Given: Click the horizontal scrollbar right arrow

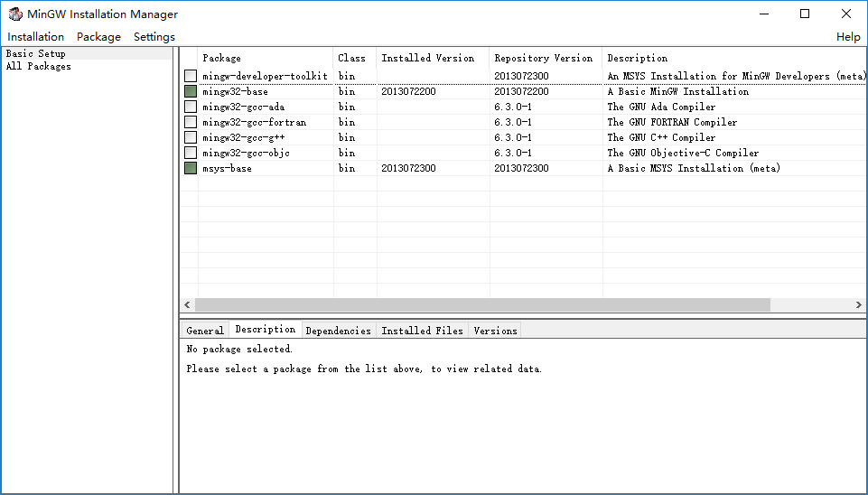Looking at the screenshot, I should click(x=859, y=304).
